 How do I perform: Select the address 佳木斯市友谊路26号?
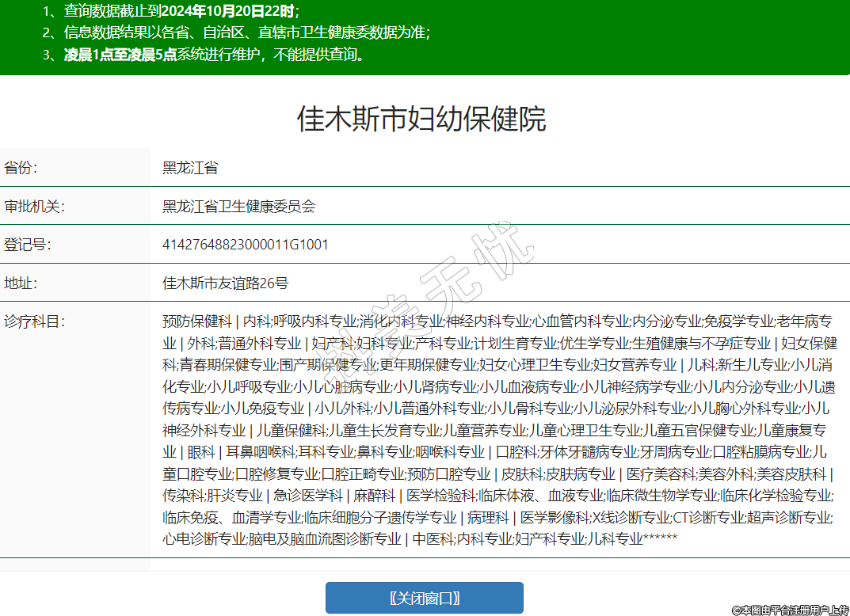225,283
